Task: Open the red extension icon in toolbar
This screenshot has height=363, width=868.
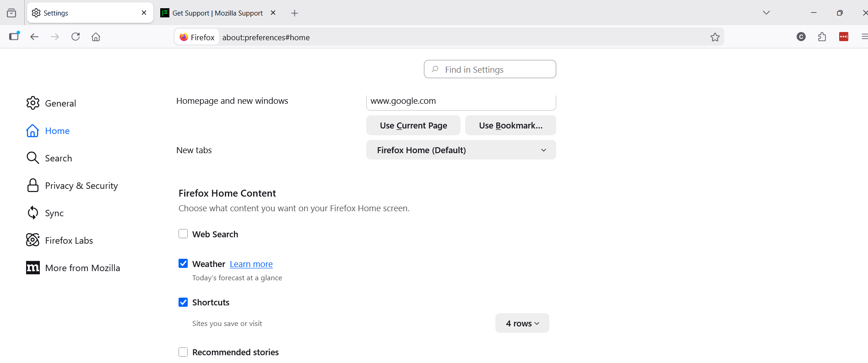Action: tap(843, 37)
